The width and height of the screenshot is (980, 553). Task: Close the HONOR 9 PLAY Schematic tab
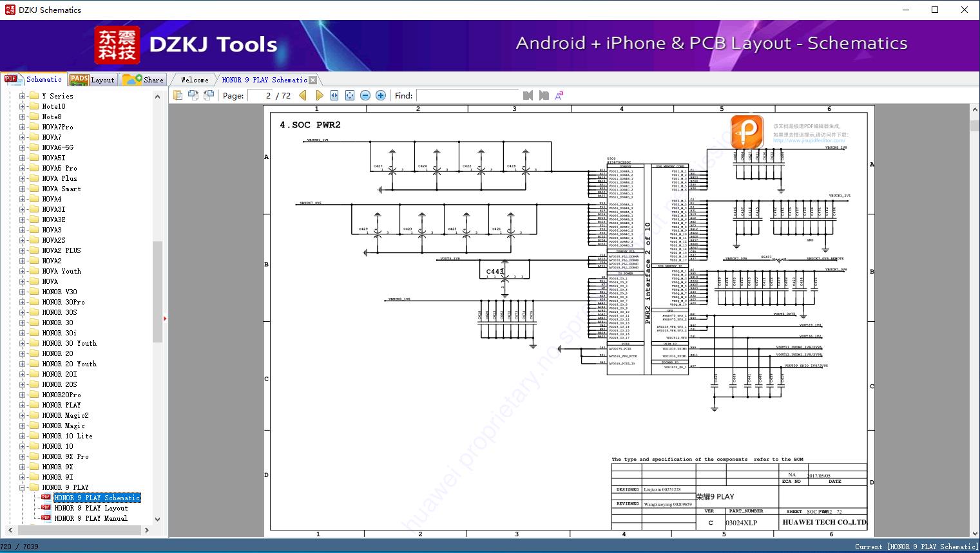pos(313,80)
